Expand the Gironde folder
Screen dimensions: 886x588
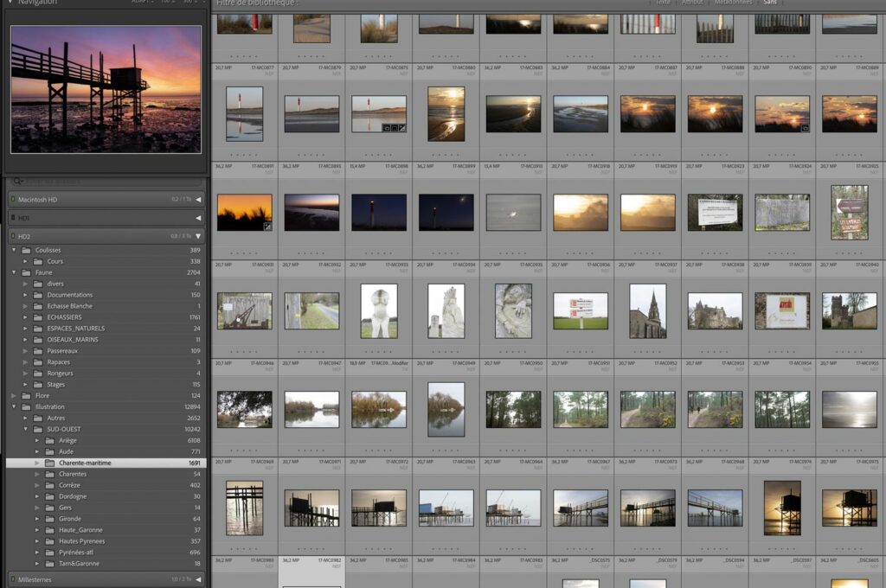pyautogui.click(x=37, y=519)
